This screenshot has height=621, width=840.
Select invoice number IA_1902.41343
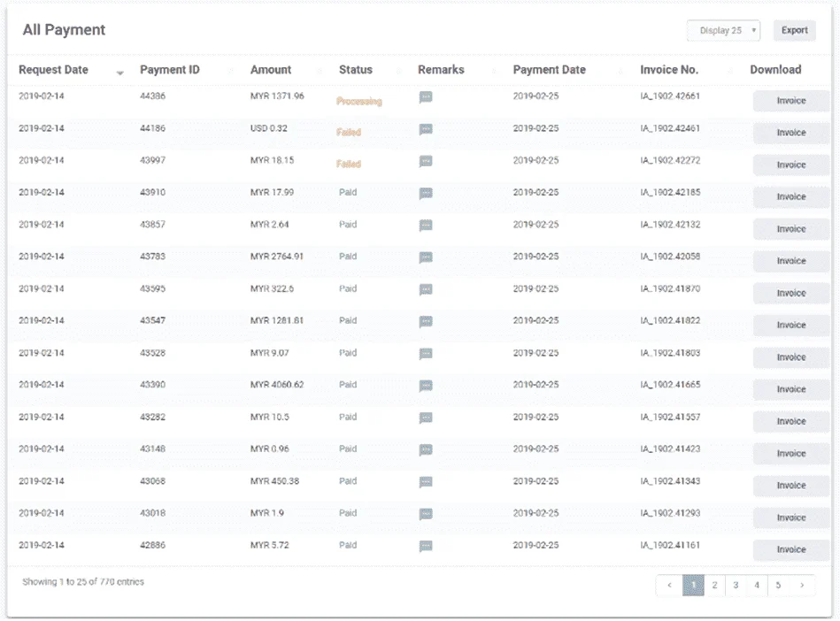click(670, 480)
